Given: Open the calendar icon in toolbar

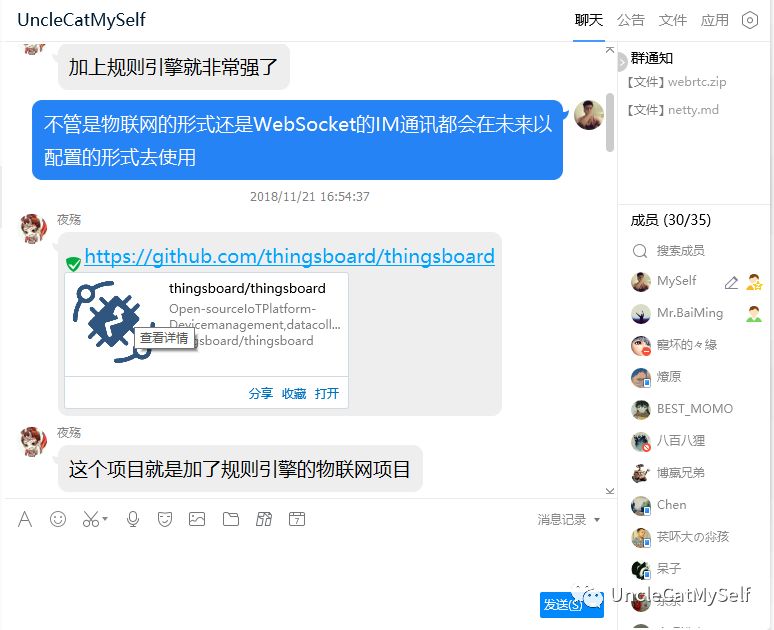Looking at the screenshot, I should coord(297,519).
